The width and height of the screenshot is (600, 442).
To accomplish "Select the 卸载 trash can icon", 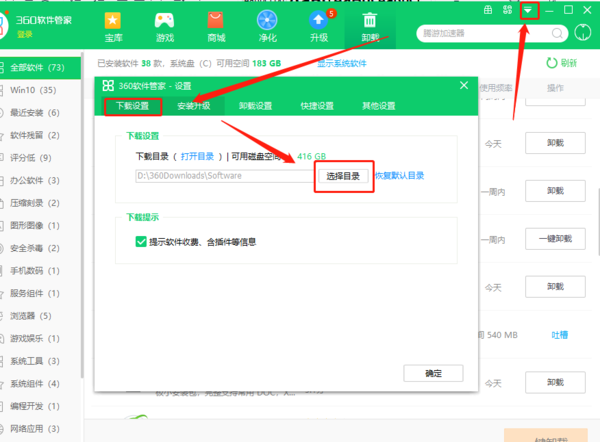I will click(370, 24).
